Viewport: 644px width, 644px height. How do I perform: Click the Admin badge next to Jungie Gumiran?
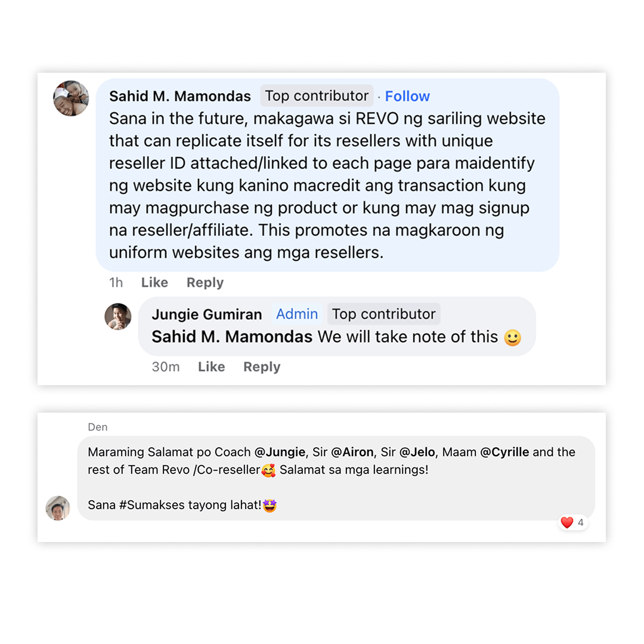coord(297,314)
